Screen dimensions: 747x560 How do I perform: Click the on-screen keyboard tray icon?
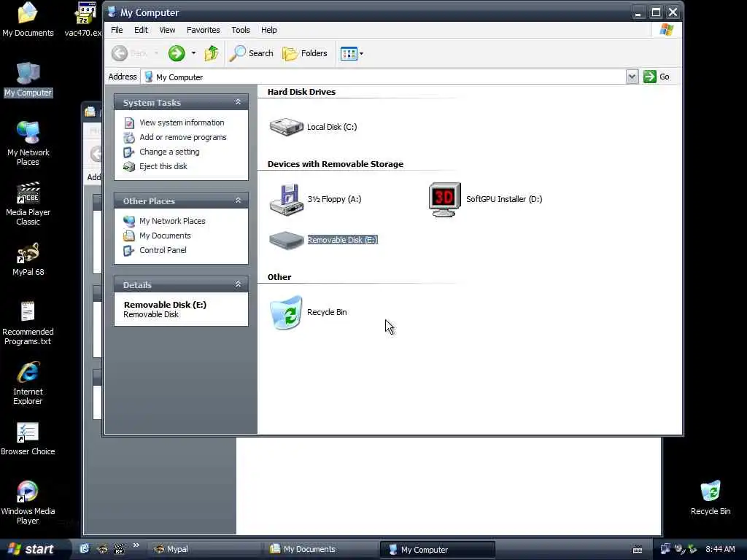638,550
